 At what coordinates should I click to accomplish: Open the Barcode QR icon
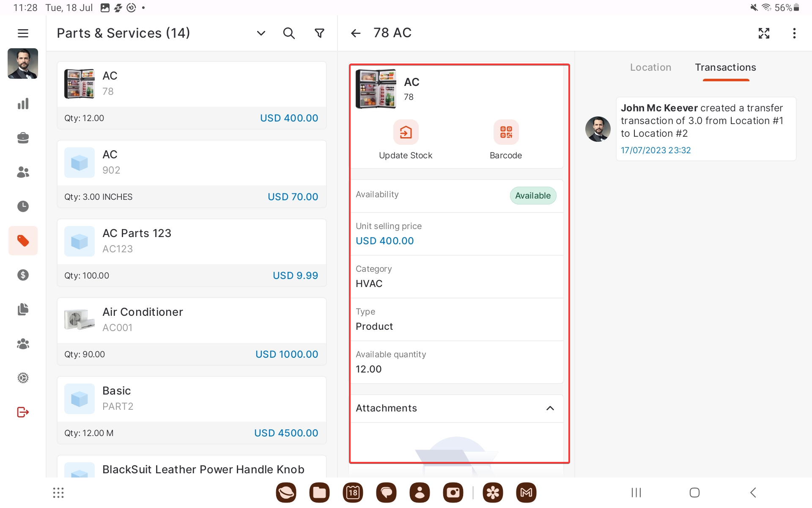click(506, 133)
